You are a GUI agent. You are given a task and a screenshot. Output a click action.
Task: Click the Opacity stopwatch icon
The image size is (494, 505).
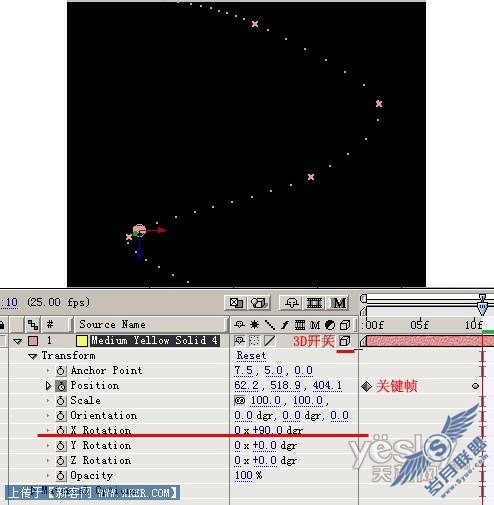click(61, 476)
